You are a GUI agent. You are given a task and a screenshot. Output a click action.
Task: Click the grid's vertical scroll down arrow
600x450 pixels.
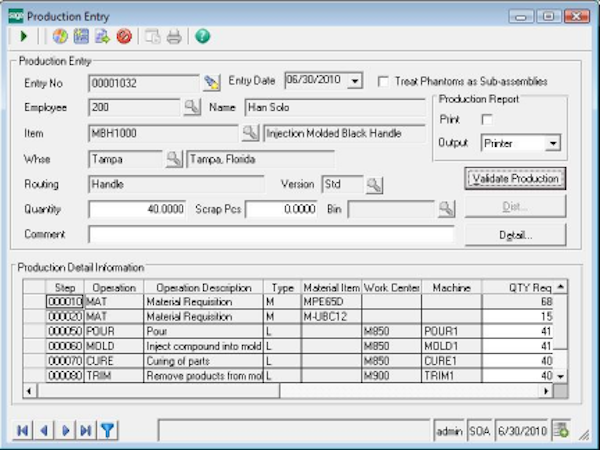click(561, 377)
